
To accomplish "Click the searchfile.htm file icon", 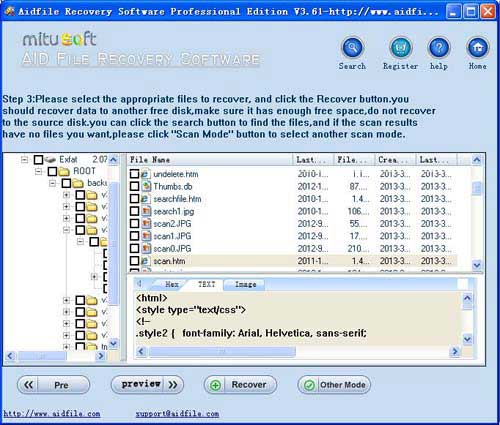I will (x=146, y=199).
